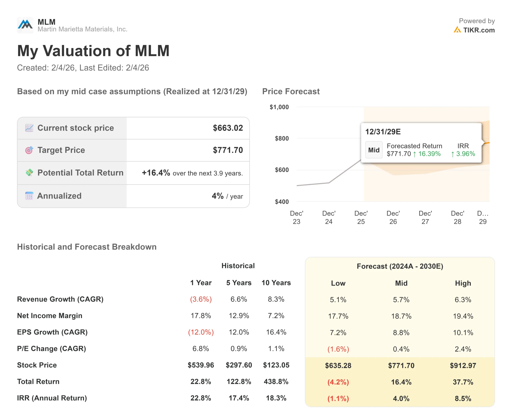Click the green up arrow beside IRR 3.96%
Screen dimensions: 512x420
[452, 154]
